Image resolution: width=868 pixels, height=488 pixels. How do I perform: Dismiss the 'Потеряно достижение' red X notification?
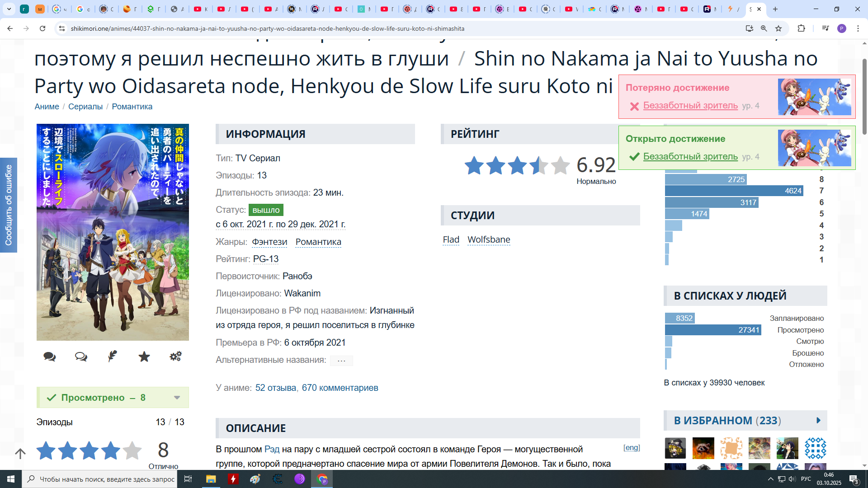click(634, 106)
